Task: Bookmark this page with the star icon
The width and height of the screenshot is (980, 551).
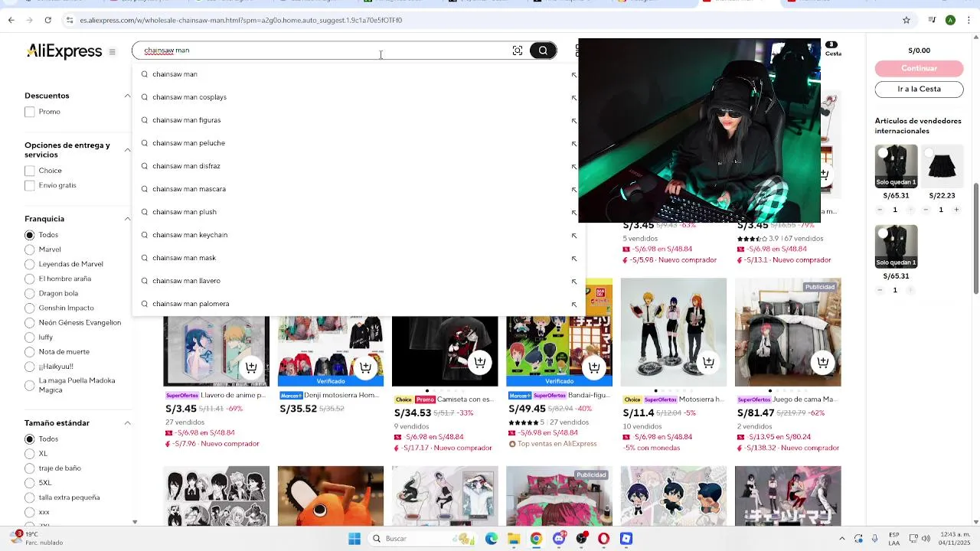Action: [x=906, y=20]
